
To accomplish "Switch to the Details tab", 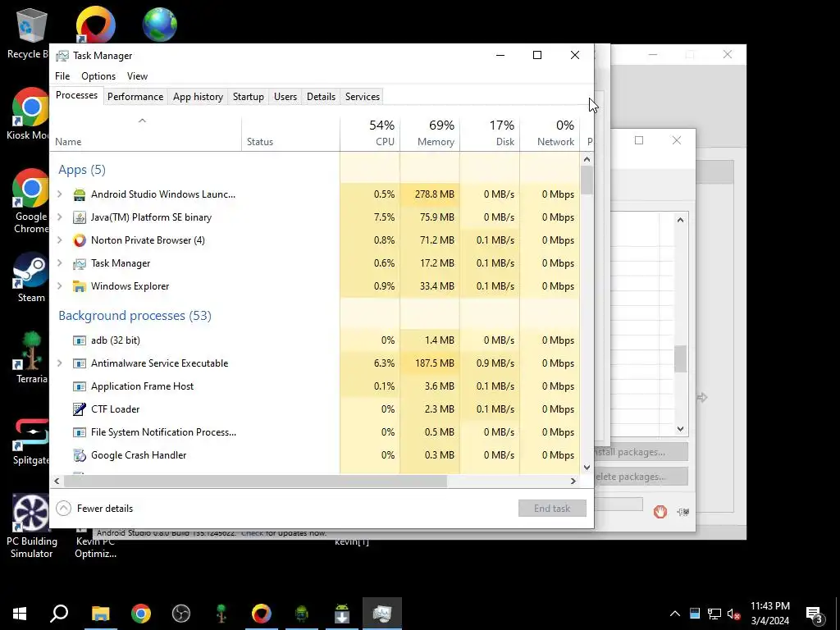I will pyautogui.click(x=321, y=97).
